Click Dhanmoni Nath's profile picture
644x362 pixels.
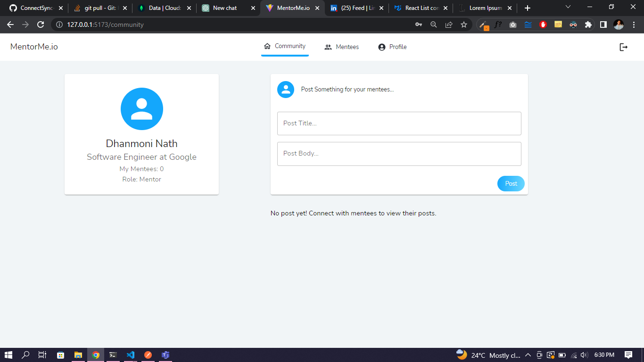pyautogui.click(x=141, y=108)
